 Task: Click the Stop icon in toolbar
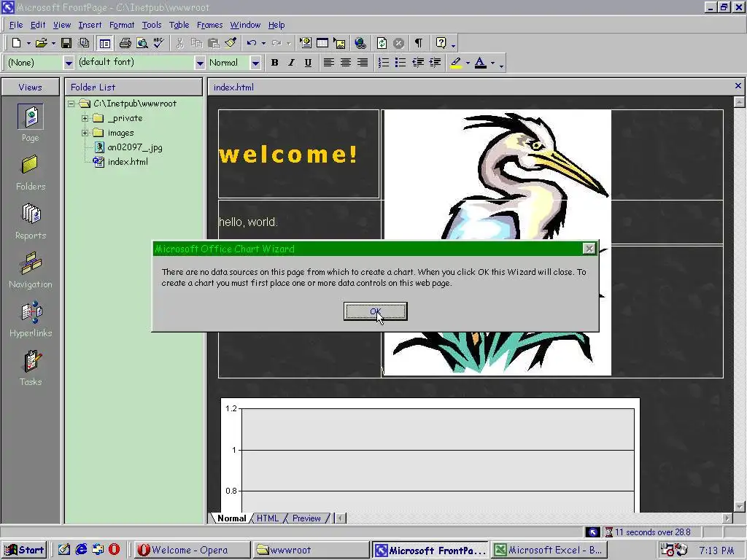399,43
